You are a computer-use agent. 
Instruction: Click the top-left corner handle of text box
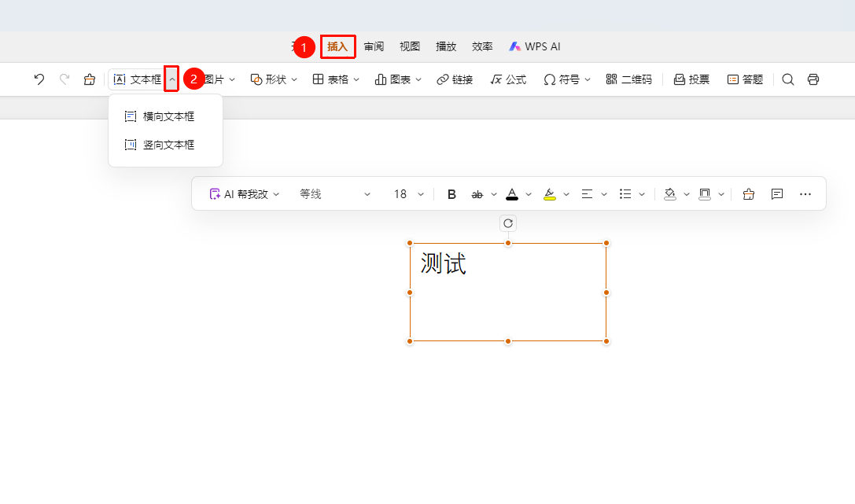tap(410, 243)
